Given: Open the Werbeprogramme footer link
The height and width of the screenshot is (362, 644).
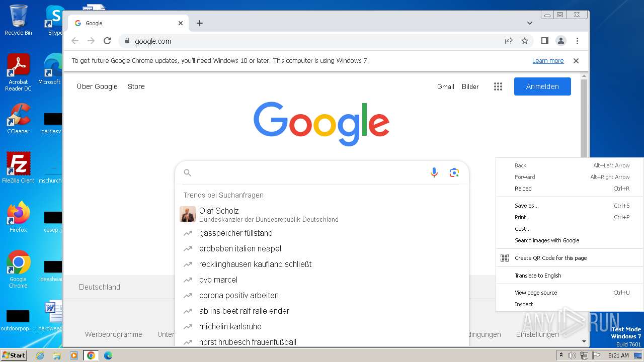Looking at the screenshot, I should 113,334.
